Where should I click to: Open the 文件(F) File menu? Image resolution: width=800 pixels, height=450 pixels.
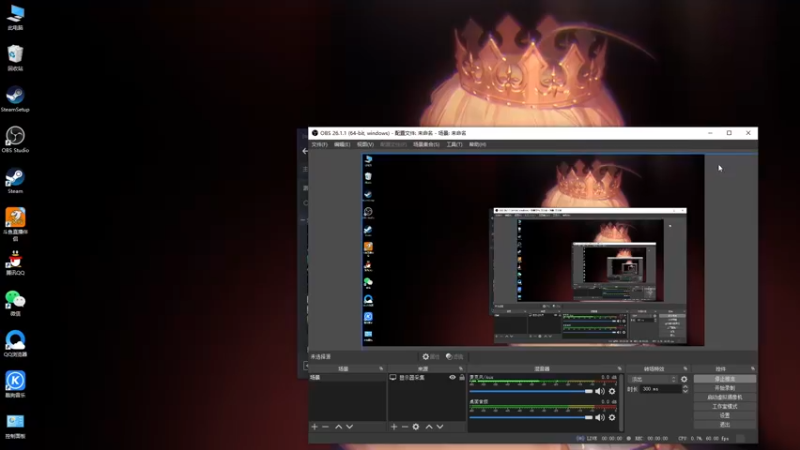point(319,144)
